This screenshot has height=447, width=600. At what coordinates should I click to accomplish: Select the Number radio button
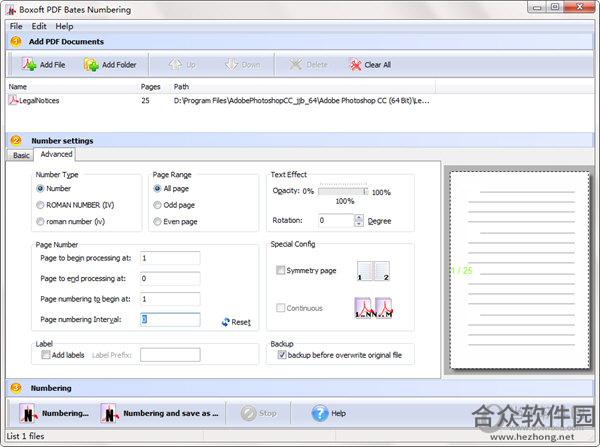pos(40,188)
